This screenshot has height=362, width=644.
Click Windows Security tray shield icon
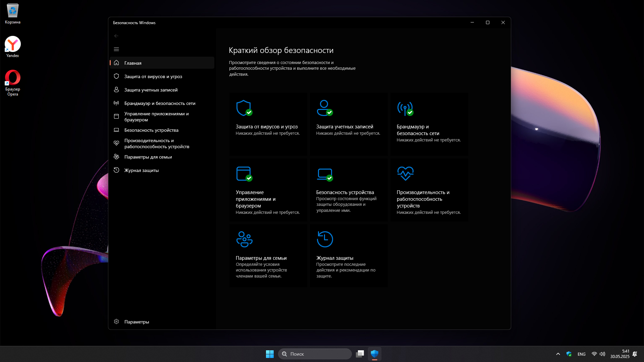click(x=569, y=354)
